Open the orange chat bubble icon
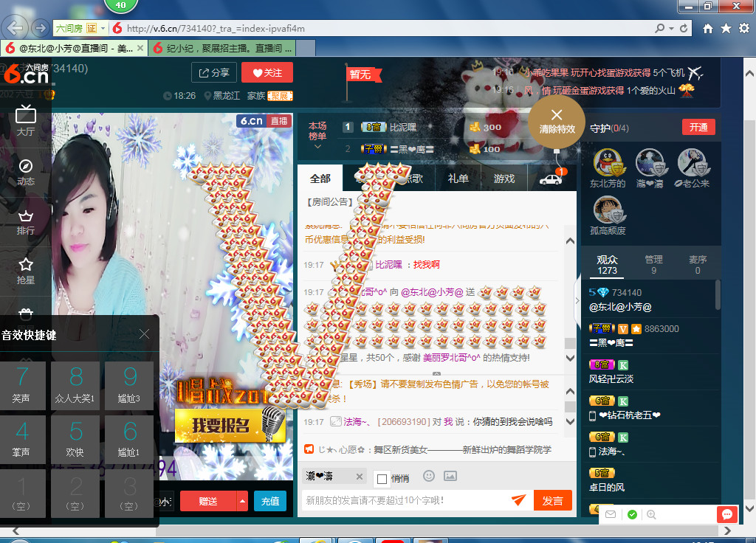Viewport: 756px width, 543px height. tap(727, 514)
